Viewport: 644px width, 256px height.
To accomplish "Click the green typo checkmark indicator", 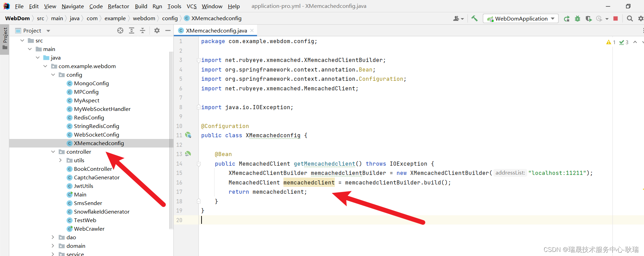I will 621,42.
